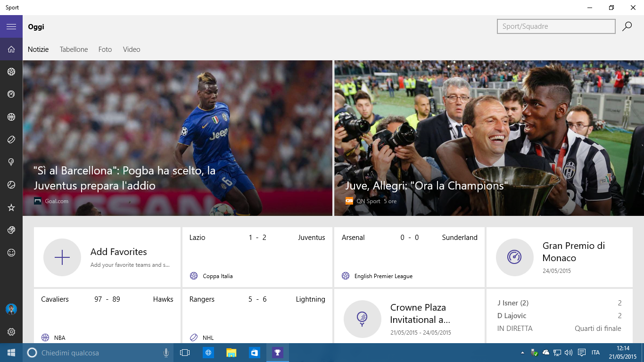Open the hamburger navigation menu

(x=11, y=26)
